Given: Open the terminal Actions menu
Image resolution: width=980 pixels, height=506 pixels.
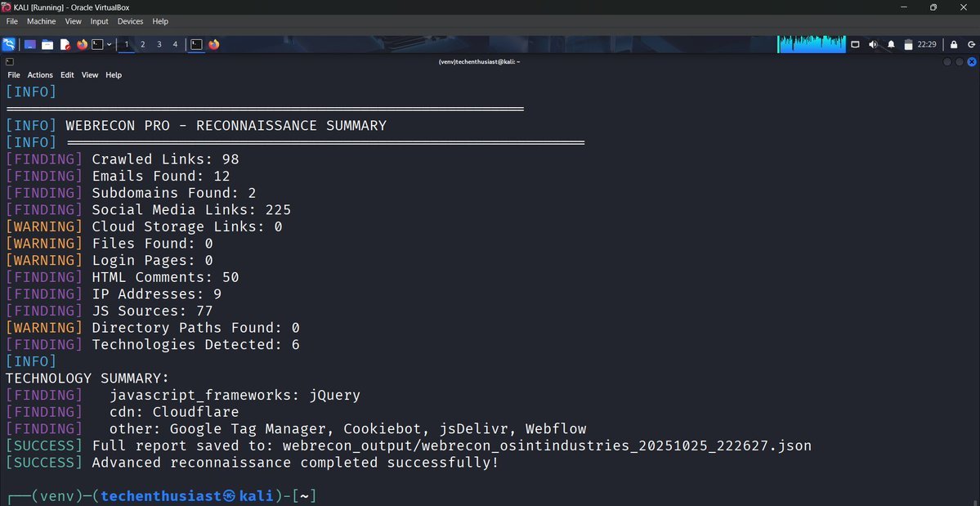Looking at the screenshot, I should click(40, 74).
